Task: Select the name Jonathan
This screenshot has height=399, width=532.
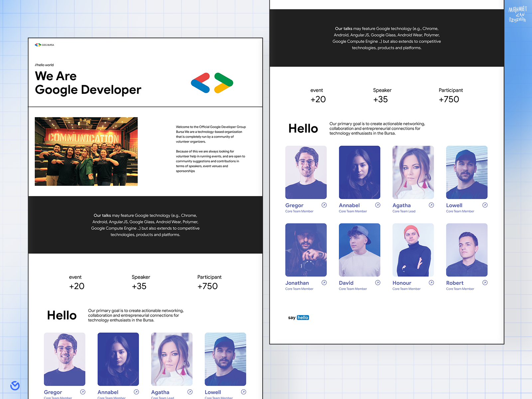Action: [297, 283]
